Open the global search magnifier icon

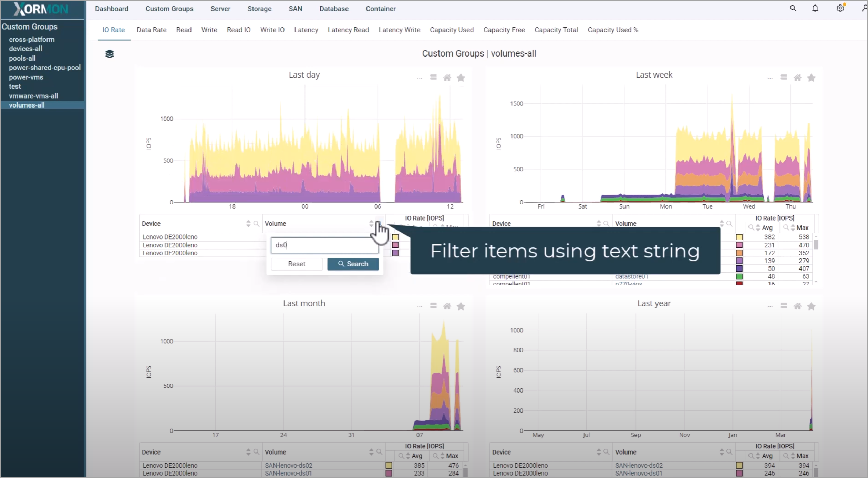point(793,8)
